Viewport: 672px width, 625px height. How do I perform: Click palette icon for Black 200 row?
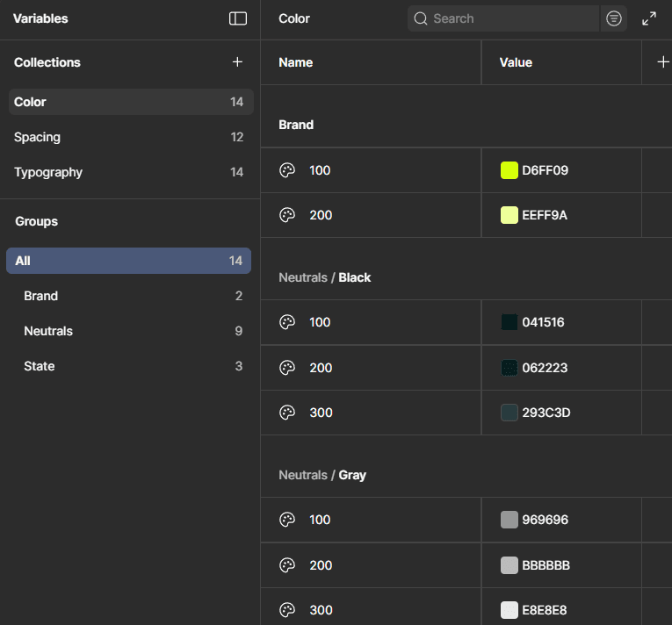click(287, 368)
